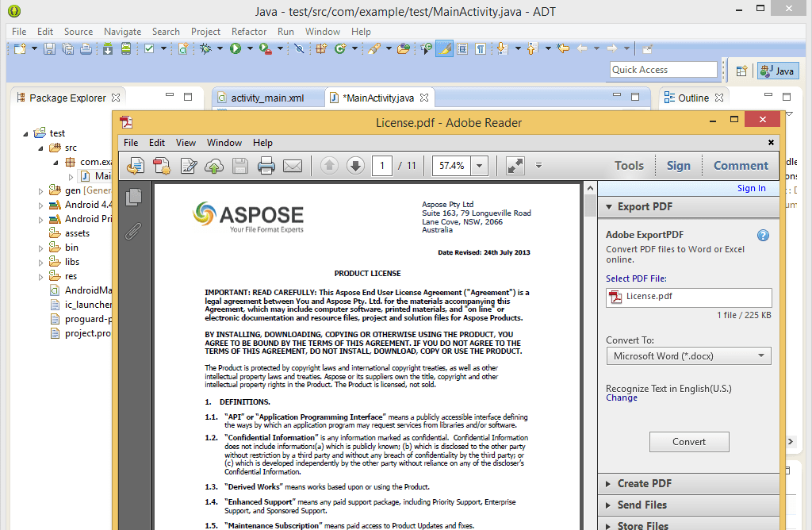This screenshot has height=530, width=812.
Task: Click the New Java Class icon
Action: click(x=340, y=48)
